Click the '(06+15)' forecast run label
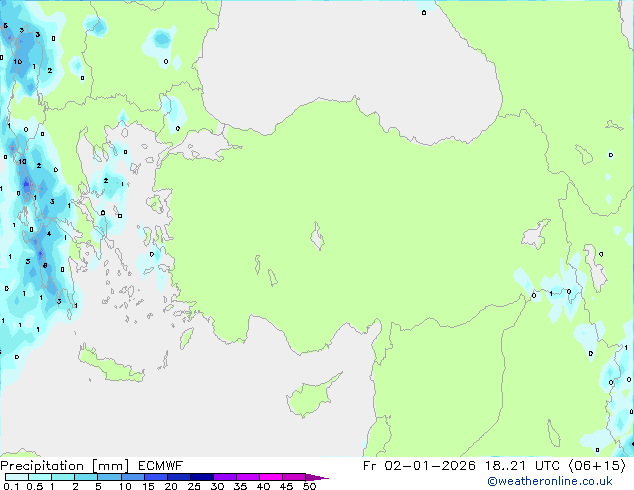 [x=597, y=465]
